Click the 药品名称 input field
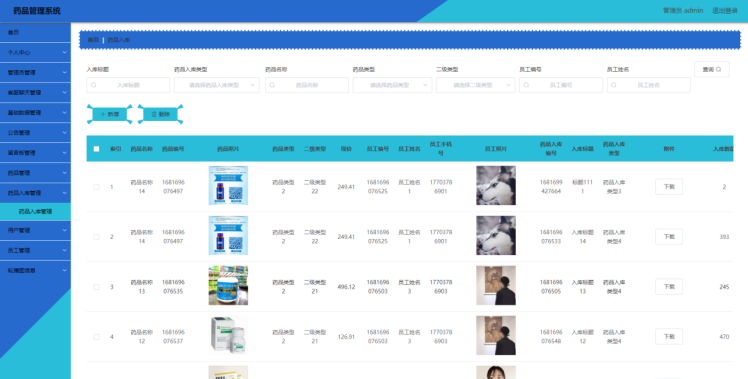The height and width of the screenshot is (379, 748). coord(307,85)
